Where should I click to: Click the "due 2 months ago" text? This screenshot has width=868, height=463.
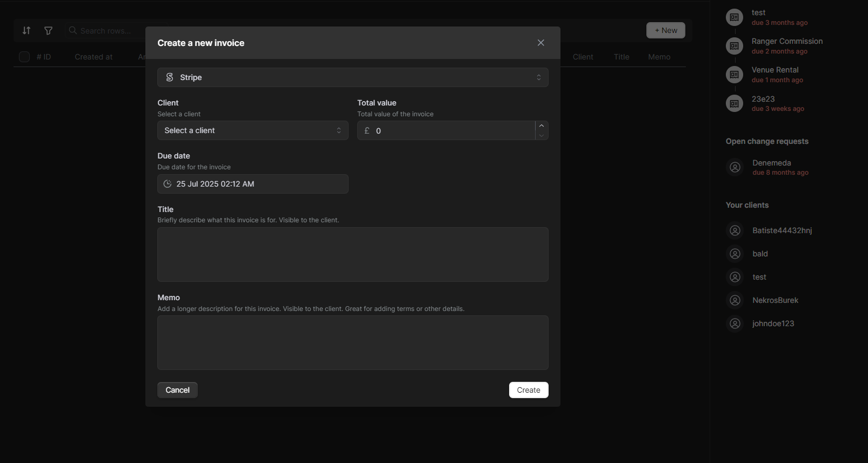779,51
